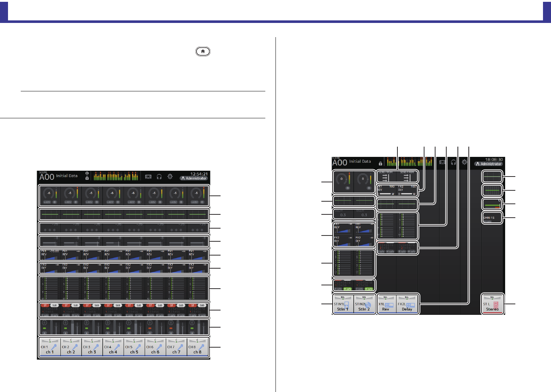
Task: Click CH 1 FX2 DLY send level
Action: pos(50,268)
